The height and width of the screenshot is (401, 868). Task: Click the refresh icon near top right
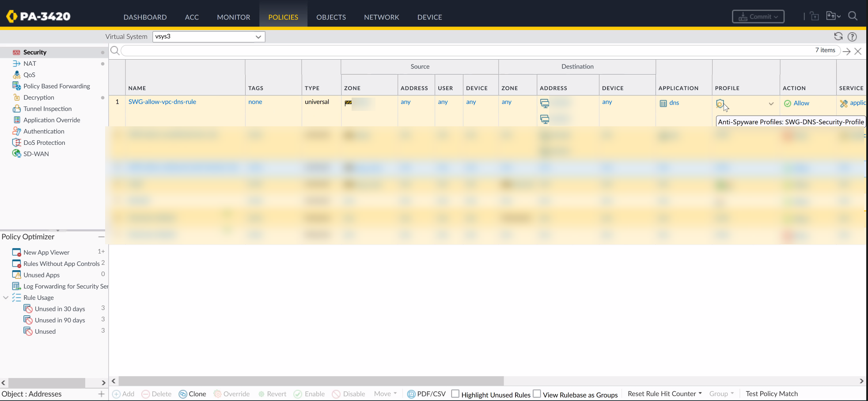(838, 37)
